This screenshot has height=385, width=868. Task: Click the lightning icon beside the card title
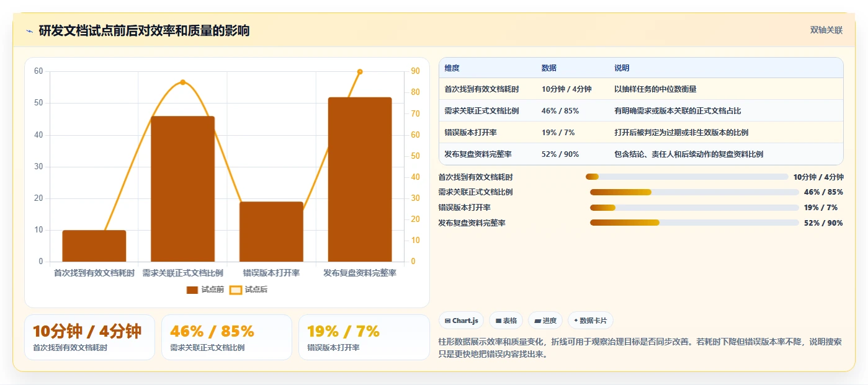point(29,30)
